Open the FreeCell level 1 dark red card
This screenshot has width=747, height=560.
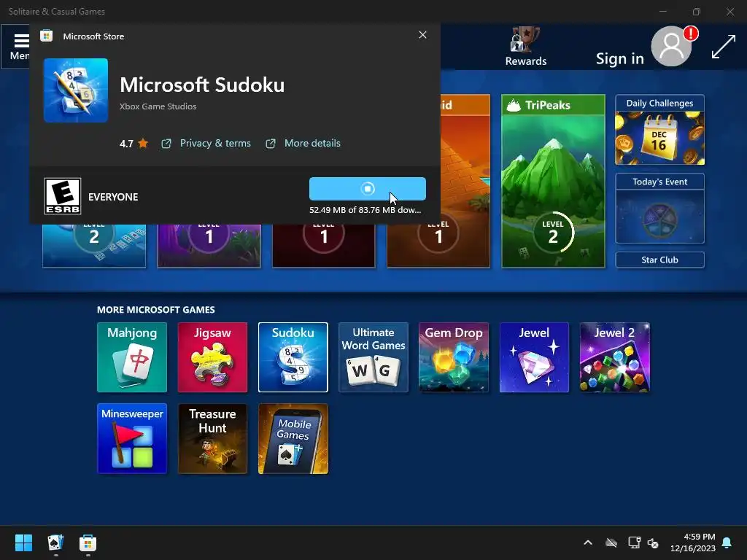click(x=324, y=246)
